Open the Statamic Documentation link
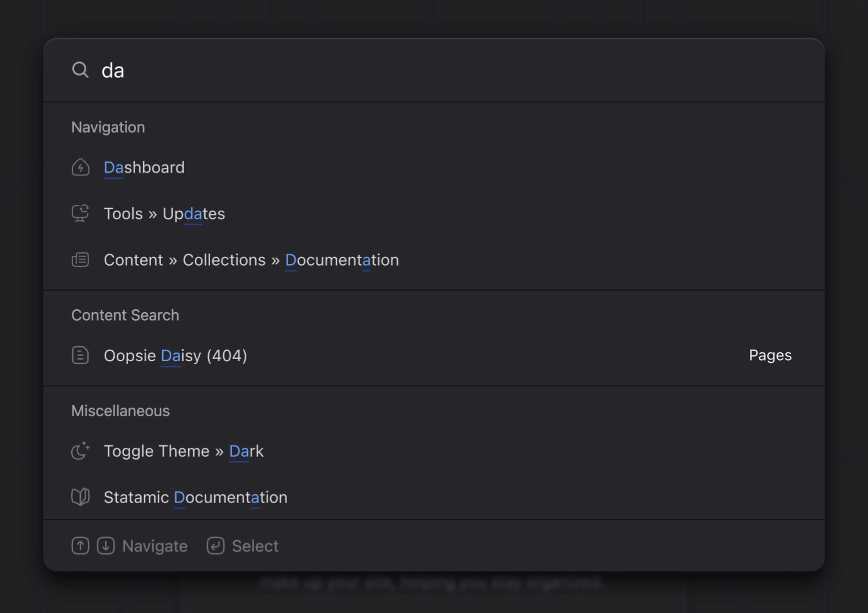This screenshot has width=868, height=613. pyautogui.click(x=196, y=497)
